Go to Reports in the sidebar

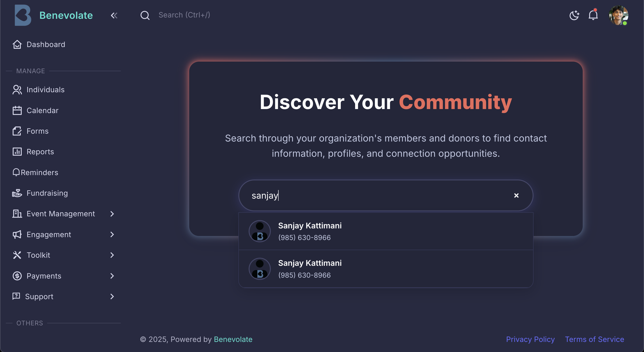[x=40, y=152]
